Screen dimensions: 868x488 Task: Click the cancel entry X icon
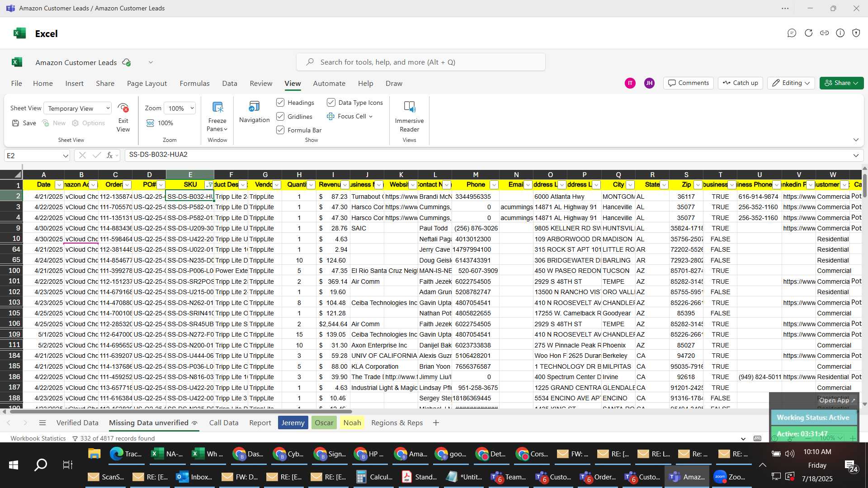click(82, 155)
